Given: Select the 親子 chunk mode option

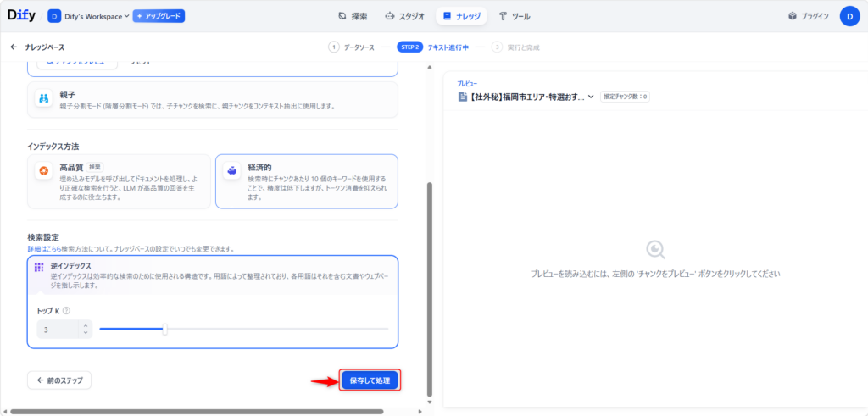Looking at the screenshot, I should click(x=212, y=99).
